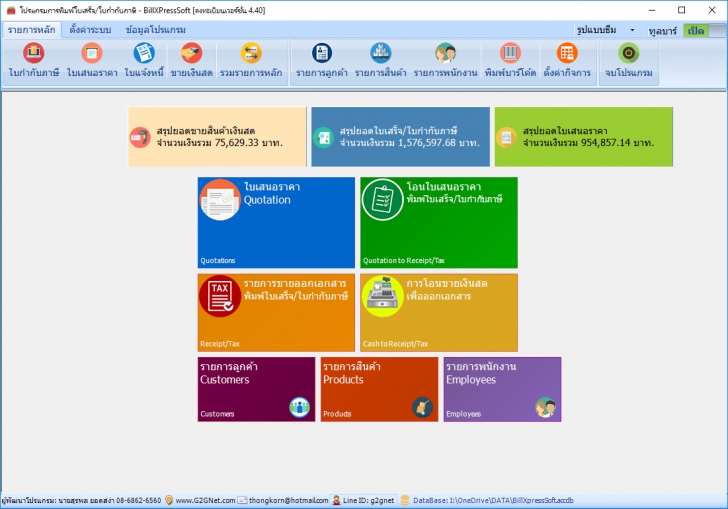This screenshot has height=509, width=728.
Task: Maximize the BillXPressSoft window
Action: [681, 10]
